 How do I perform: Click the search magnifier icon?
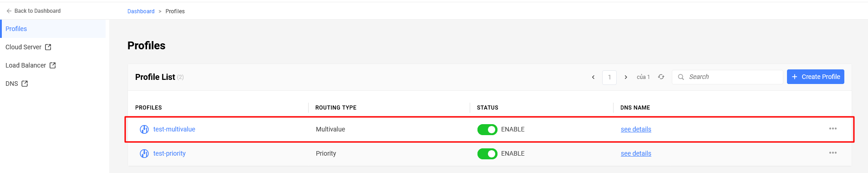681,77
